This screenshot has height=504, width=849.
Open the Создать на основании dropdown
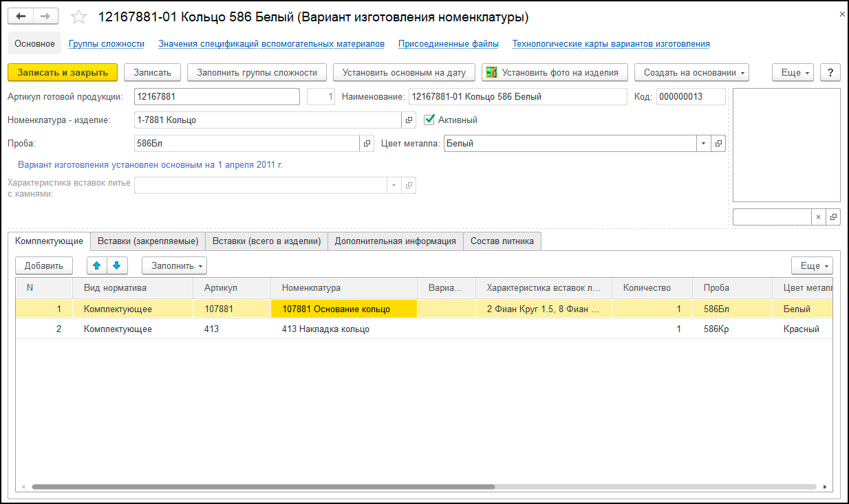[691, 72]
